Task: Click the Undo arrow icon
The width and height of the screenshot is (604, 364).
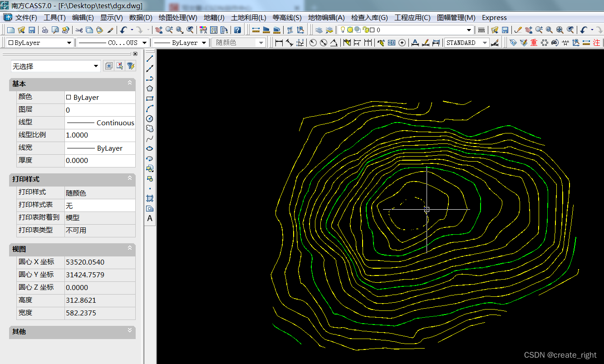Action: [x=123, y=30]
